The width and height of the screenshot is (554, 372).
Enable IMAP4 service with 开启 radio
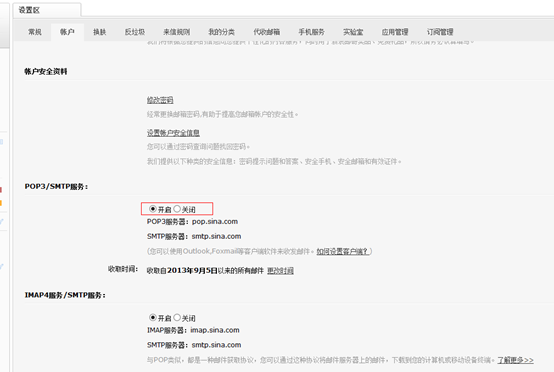click(x=153, y=317)
